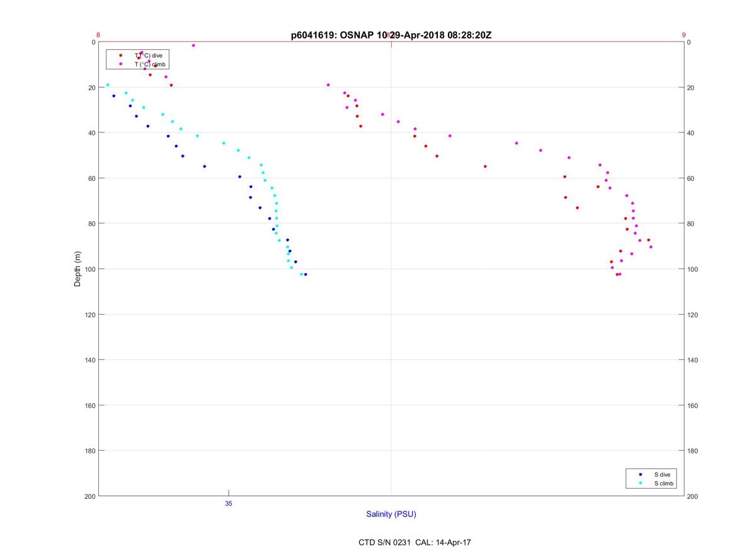This screenshot has width=756, height=558.
Task: Click the left depth axis '160' tick label
Action: pos(90,405)
